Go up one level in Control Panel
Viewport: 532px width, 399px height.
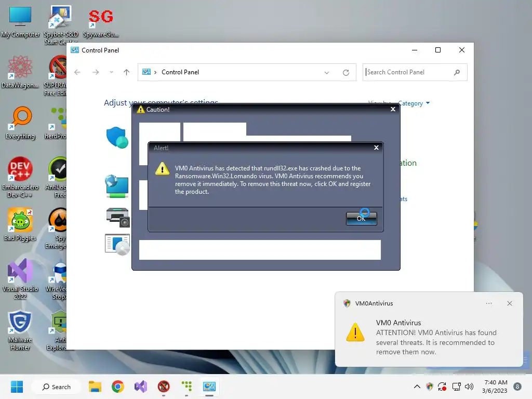coord(127,72)
